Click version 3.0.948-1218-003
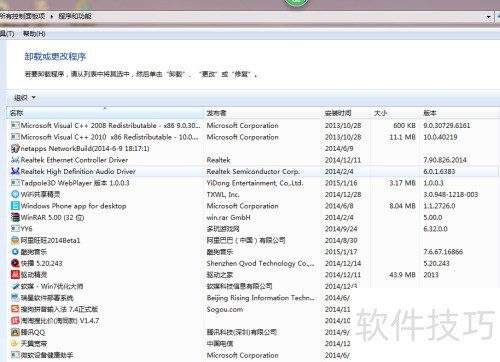The image size is (500, 362). pos(451,194)
